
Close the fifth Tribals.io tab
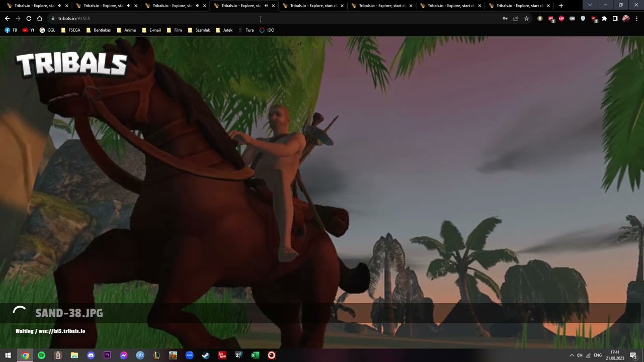click(342, 6)
